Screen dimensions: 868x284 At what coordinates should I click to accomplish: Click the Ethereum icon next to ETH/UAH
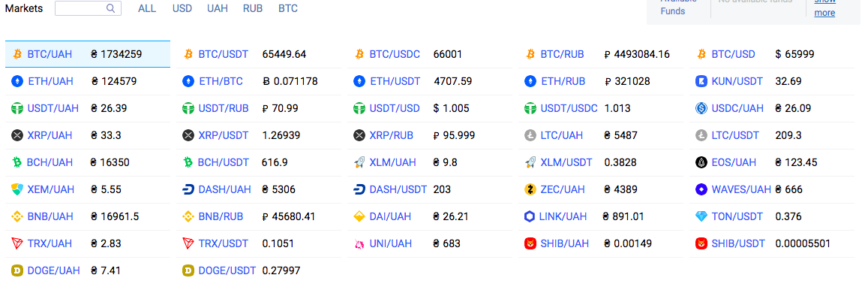coord(17,82)
